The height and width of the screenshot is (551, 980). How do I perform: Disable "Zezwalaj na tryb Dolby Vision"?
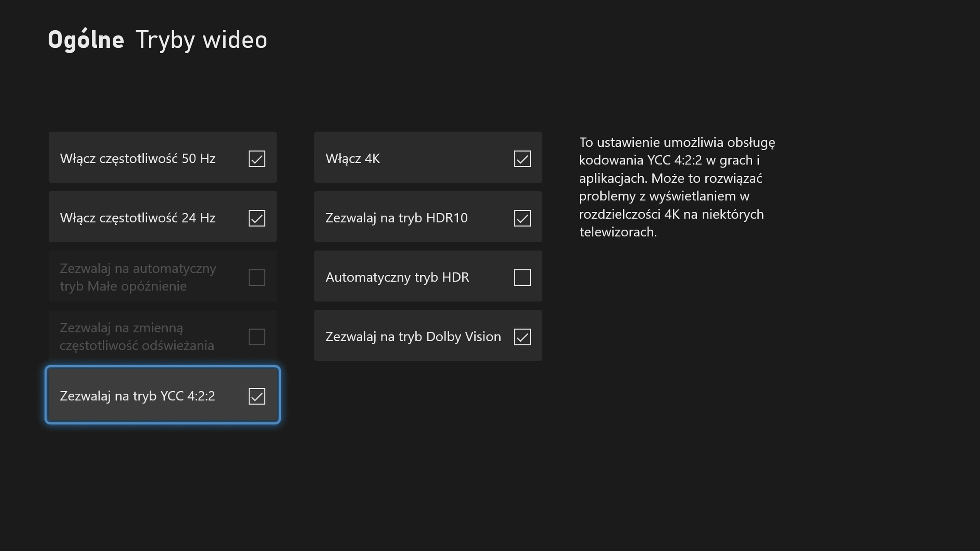click(x=522, y=336)
